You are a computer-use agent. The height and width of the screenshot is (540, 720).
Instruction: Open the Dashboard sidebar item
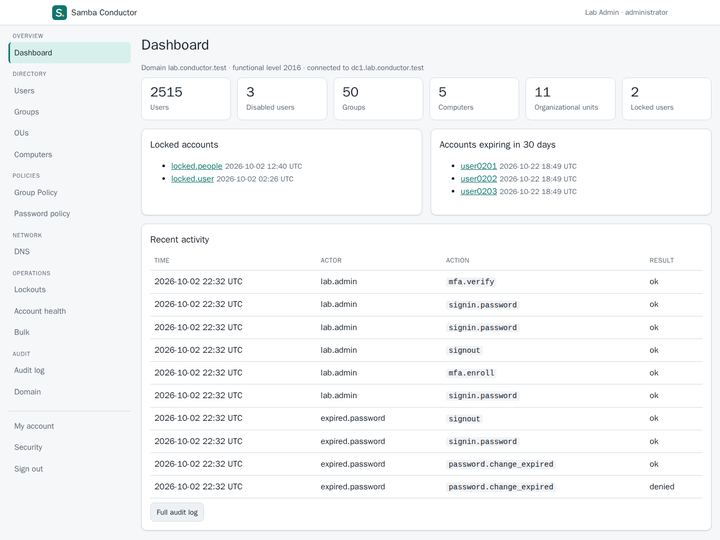[x=70, y=53]
